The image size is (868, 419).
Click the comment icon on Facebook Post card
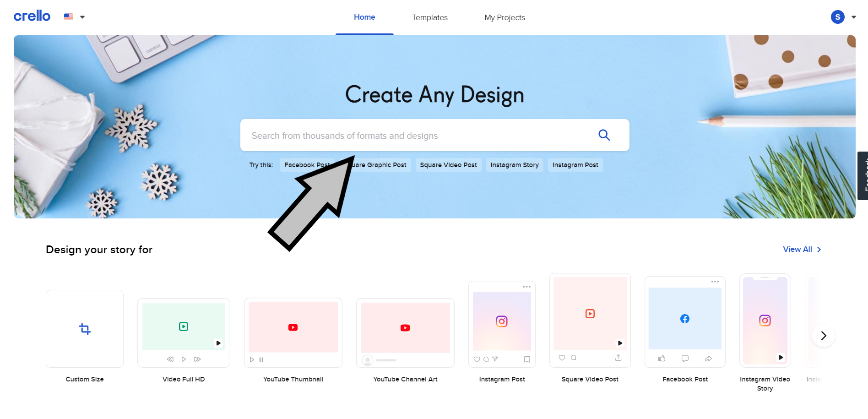coord(685,359)
